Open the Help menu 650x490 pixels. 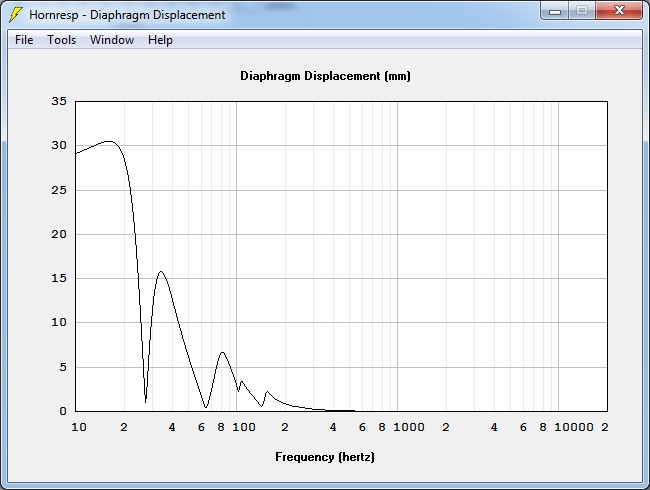click(160, 40)
